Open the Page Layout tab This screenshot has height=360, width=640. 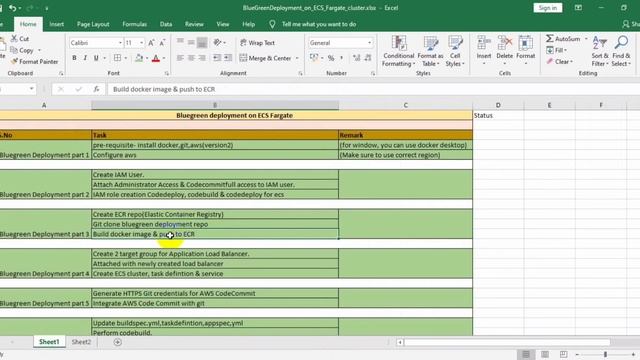93,24
